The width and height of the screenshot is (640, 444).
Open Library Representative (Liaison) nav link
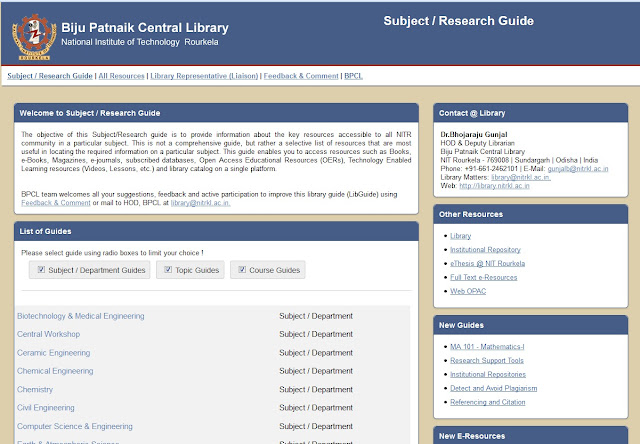point(204,76)
